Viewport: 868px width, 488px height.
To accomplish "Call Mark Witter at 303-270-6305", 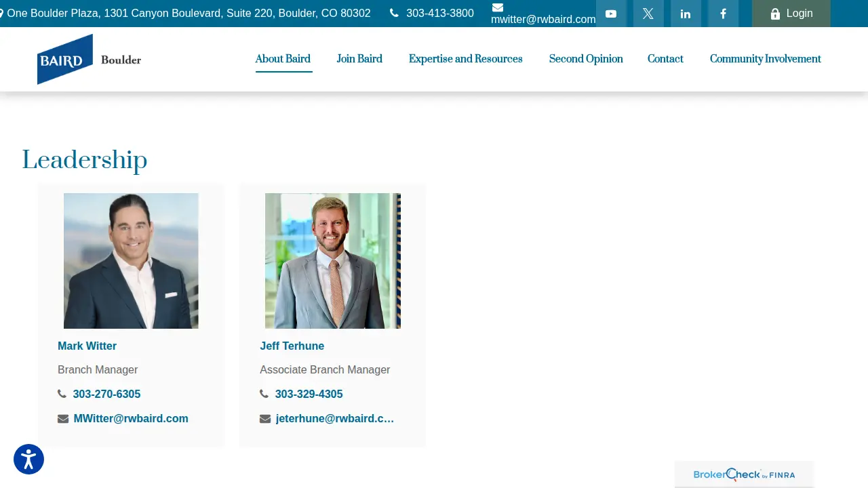I will pyautogui.click(x=106, y=394).
